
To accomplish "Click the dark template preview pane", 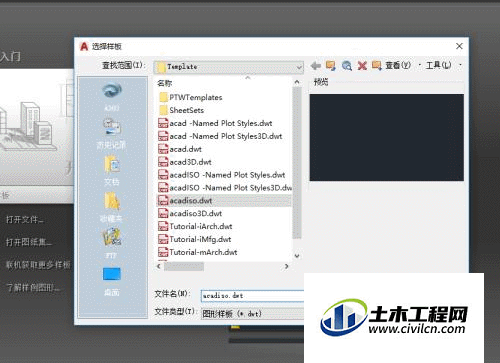I will click(387, 138).
